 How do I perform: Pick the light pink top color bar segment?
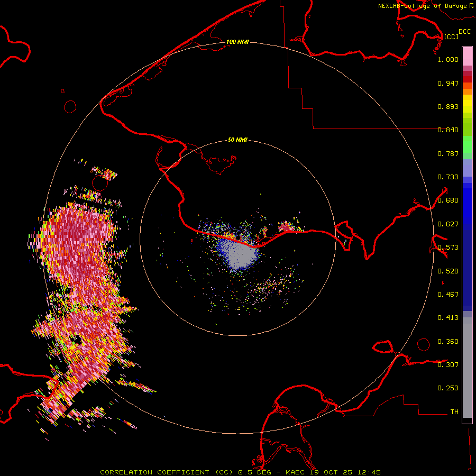click(467, 57)
